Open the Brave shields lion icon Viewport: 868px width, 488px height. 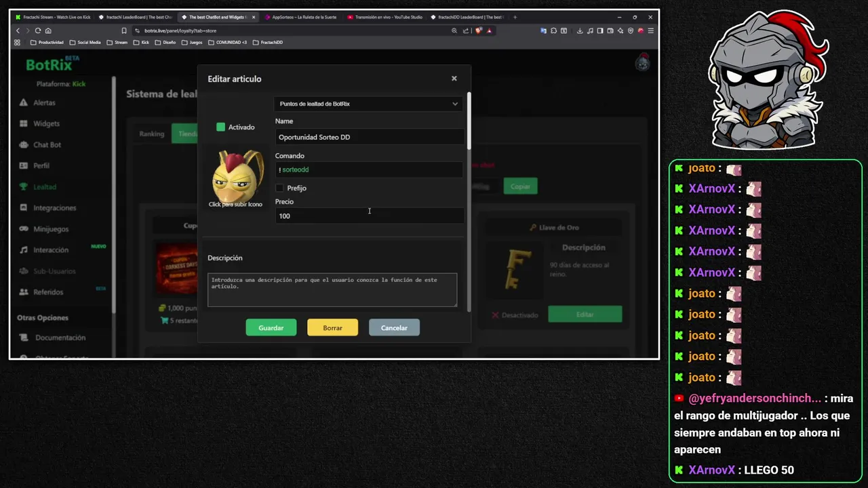pyautogui.click(x=478, y=30)
